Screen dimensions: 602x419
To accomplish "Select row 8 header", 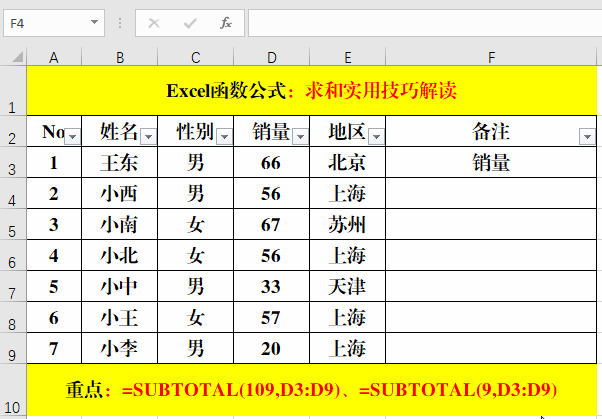I will click(x=13, y=318).
